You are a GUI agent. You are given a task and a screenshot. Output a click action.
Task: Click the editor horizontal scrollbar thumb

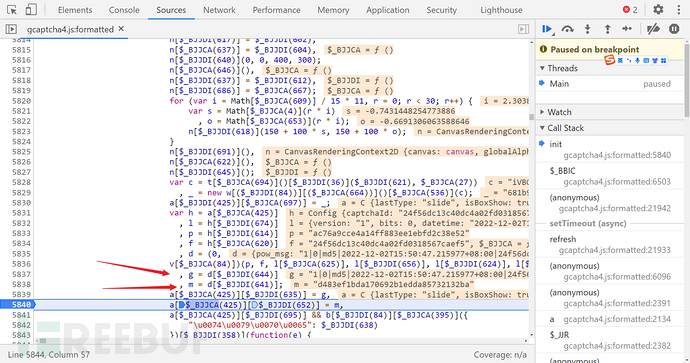pos(42,341)
